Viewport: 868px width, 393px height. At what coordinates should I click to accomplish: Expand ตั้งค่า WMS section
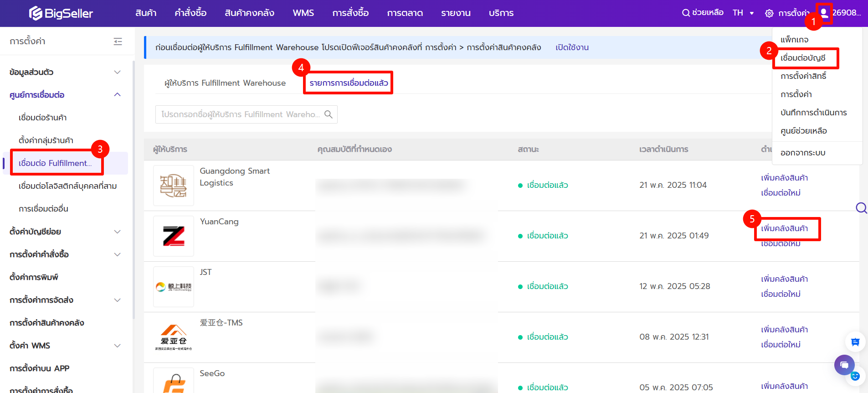117,346
